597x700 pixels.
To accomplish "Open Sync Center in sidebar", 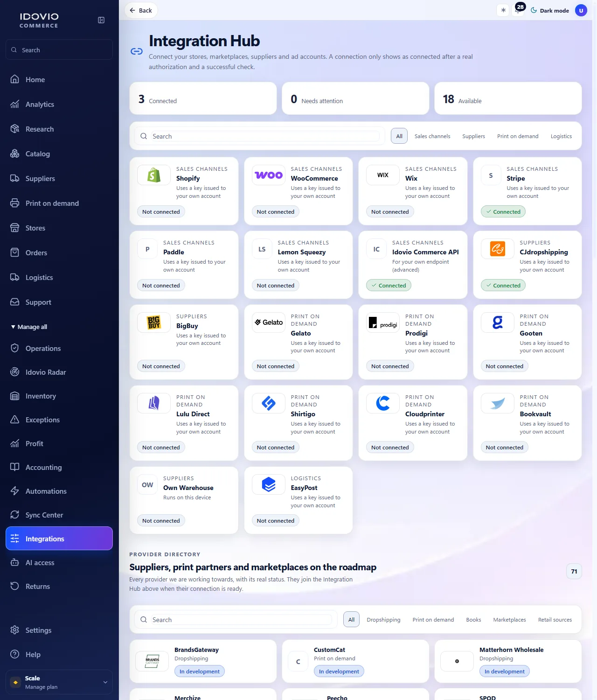I will 59,515.
